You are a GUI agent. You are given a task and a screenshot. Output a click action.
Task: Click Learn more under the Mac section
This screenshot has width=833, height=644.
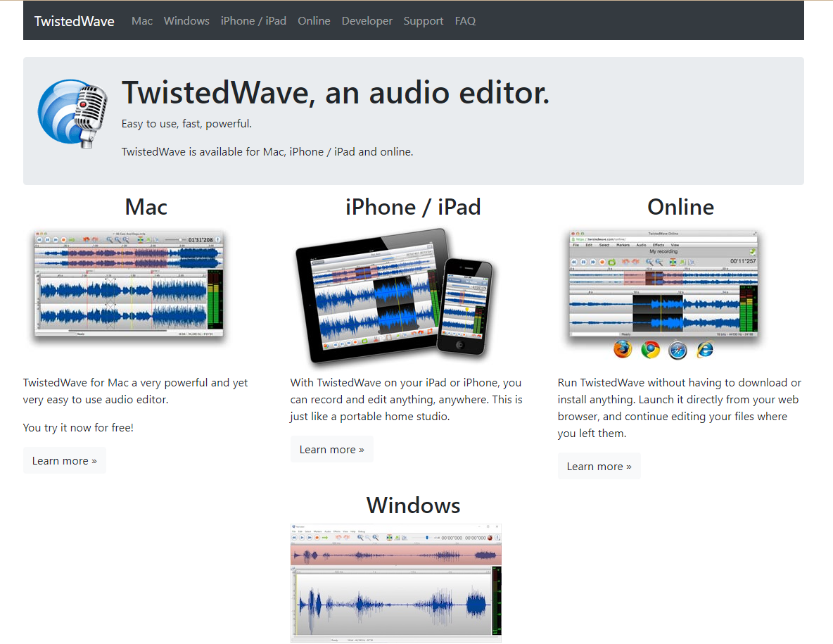coord(64,460)
